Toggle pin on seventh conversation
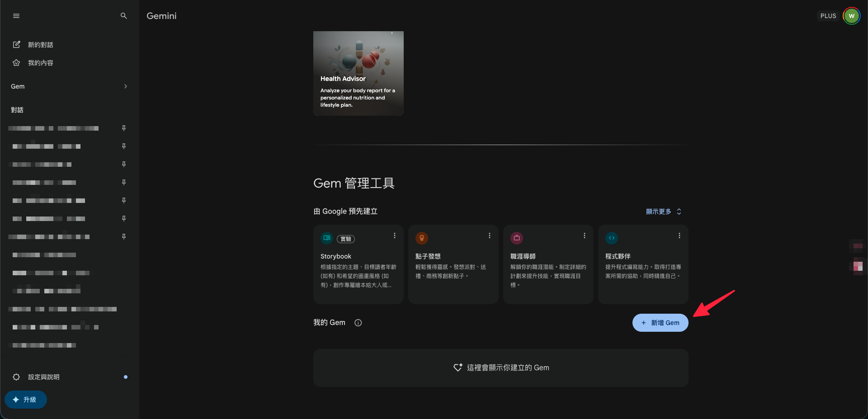 point(124,237)
